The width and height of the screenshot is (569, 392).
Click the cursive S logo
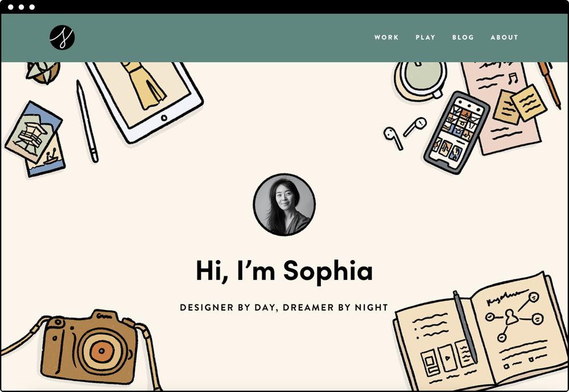62,38
